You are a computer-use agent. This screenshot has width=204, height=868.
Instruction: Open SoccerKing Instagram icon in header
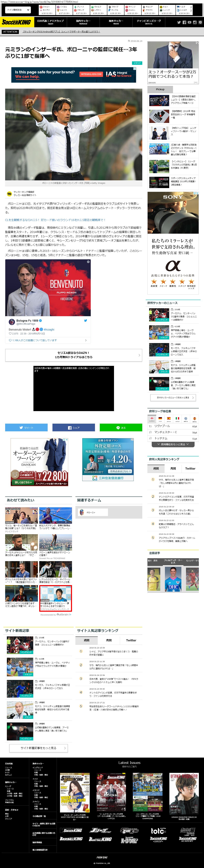click(x=195, y=23)
